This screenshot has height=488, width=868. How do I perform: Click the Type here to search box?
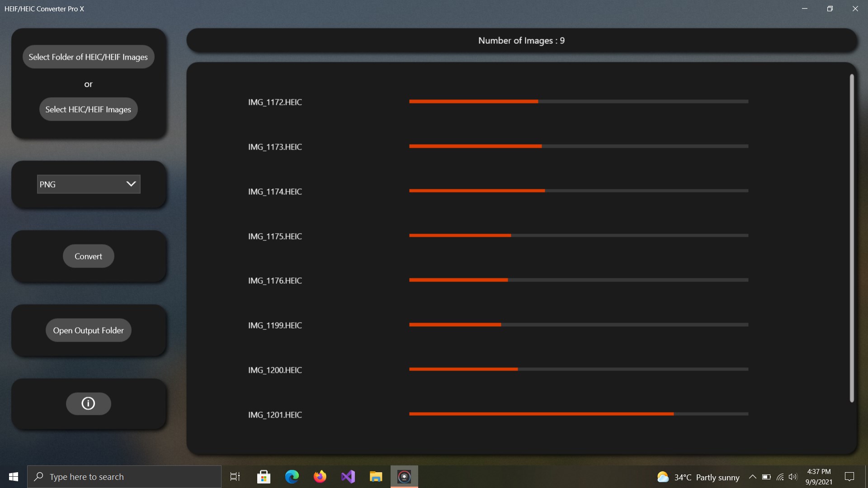pos(124,477)
